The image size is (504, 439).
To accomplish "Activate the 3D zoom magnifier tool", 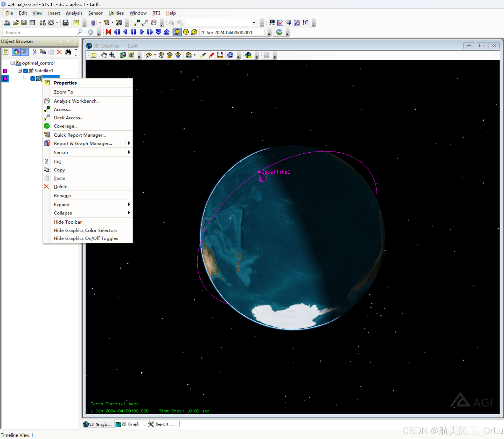I will (112, 55).
